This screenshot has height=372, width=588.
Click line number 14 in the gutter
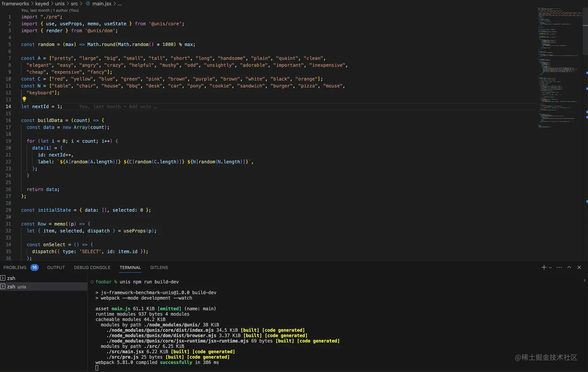click(8, 107)
